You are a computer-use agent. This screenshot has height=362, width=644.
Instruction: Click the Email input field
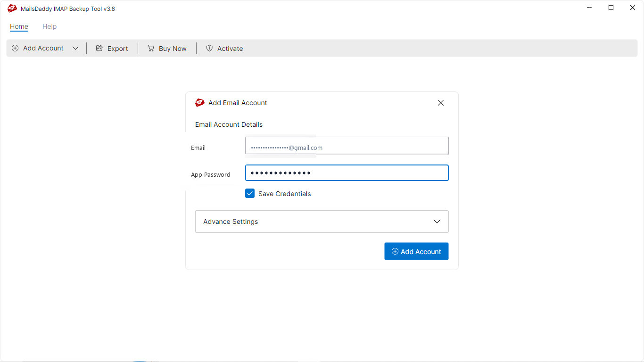[347, 146]
